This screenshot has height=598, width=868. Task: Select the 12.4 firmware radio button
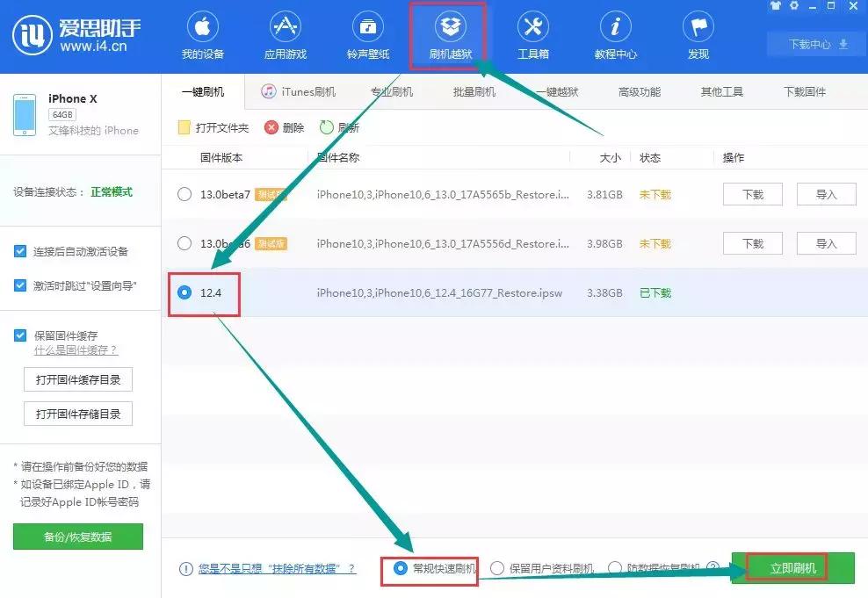point(184,294)
